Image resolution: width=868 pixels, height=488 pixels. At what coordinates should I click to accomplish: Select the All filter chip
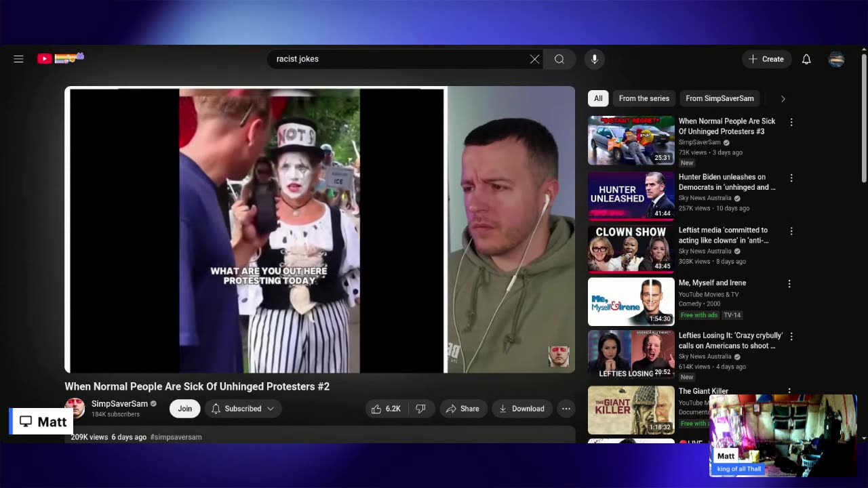coord(598,98)
